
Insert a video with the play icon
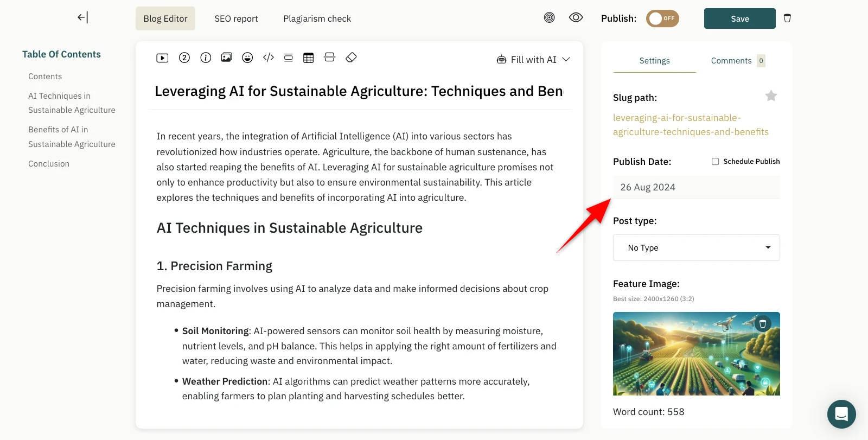click(162, 58)
